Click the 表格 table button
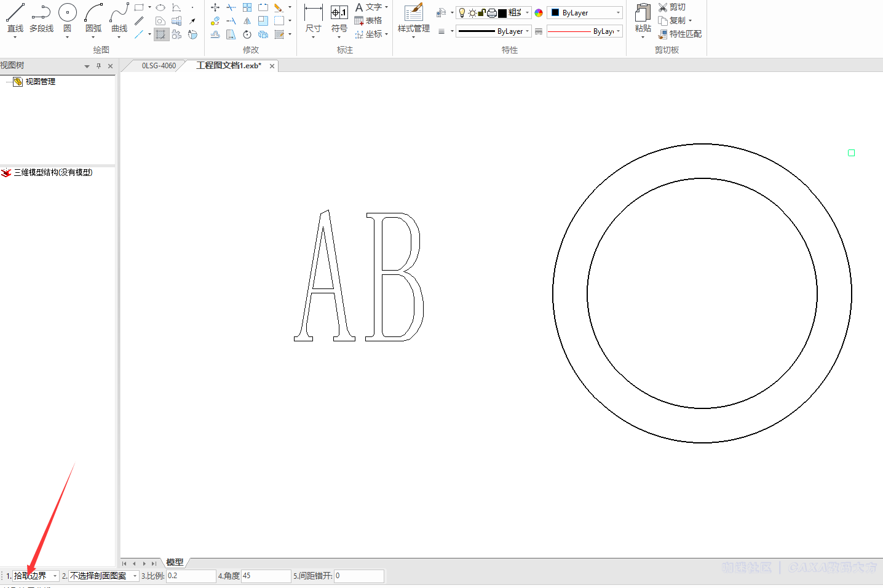 click(368, 20)
